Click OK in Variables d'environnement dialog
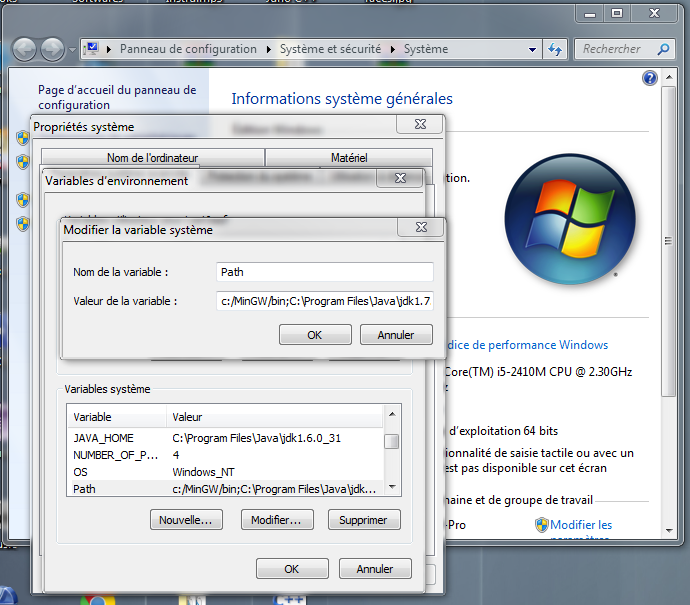This screenshot has width=690, height=605. tap(292, 568)
